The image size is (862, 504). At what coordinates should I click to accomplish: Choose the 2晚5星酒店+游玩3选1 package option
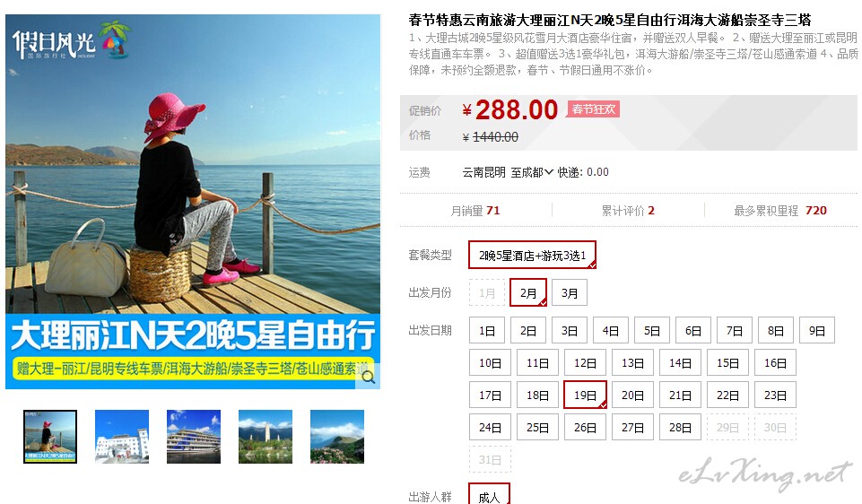coord(532,255)
